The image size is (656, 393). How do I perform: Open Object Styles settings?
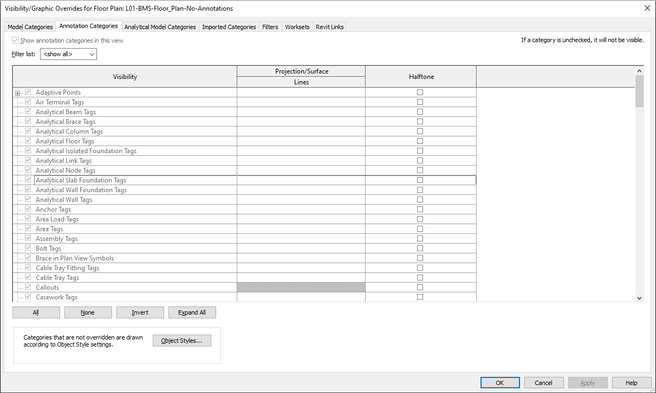tap(182, 341)
